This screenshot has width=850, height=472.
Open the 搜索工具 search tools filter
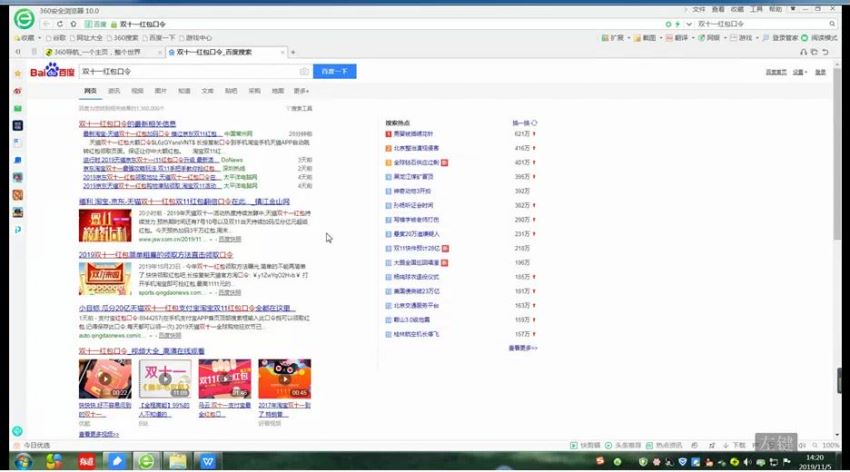299,108
